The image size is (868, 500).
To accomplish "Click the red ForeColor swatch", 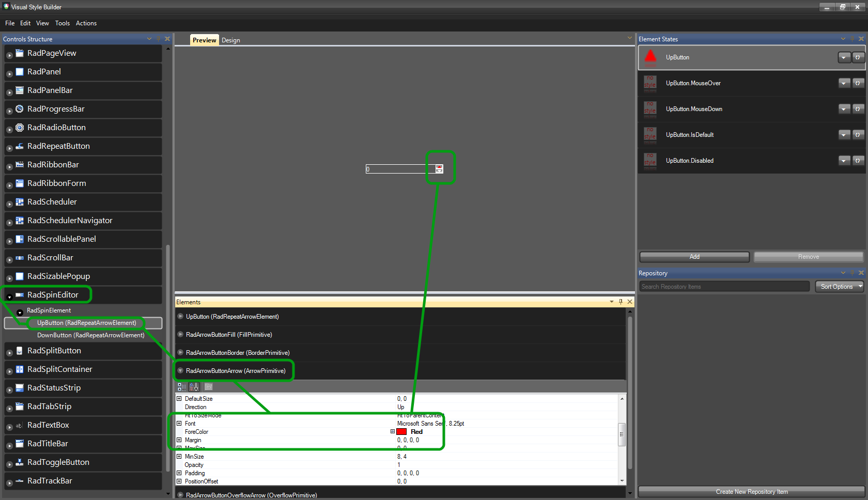I will 401,432.
